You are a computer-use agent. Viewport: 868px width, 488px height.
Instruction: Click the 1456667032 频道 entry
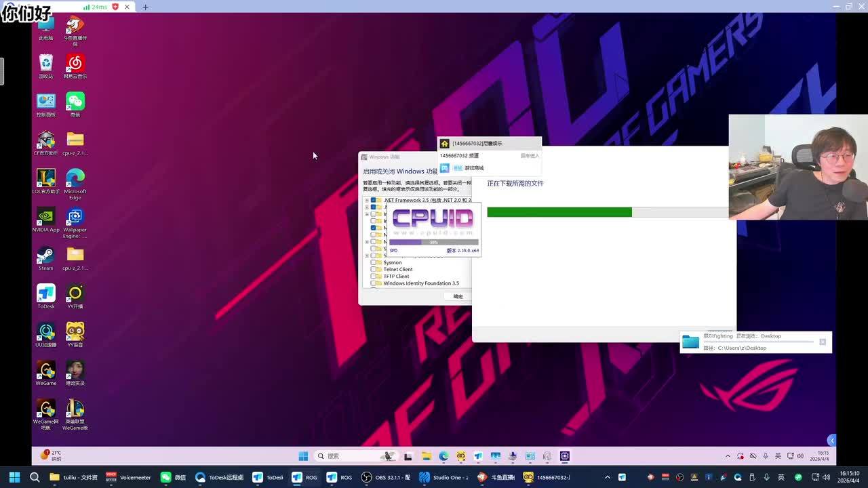click(x=459, y=156)
